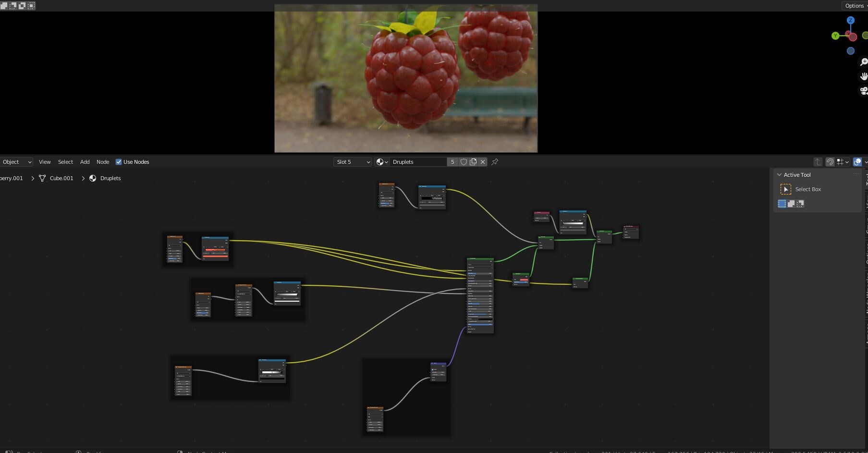Click the zoom magnifier icon on viewport sidebar
868x453 pixels.
click(863, 61)
